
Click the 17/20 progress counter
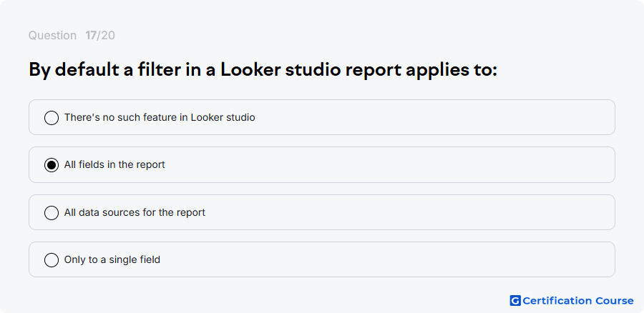coord(100,36)
